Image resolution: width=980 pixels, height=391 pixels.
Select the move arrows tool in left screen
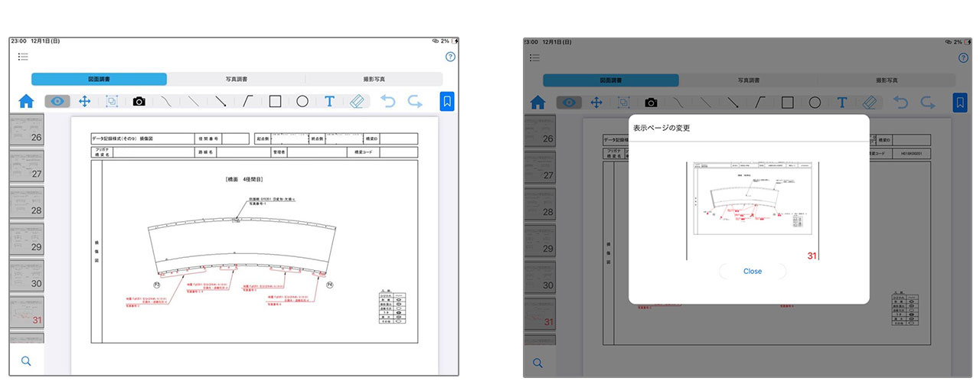click(x=85, y=101)
